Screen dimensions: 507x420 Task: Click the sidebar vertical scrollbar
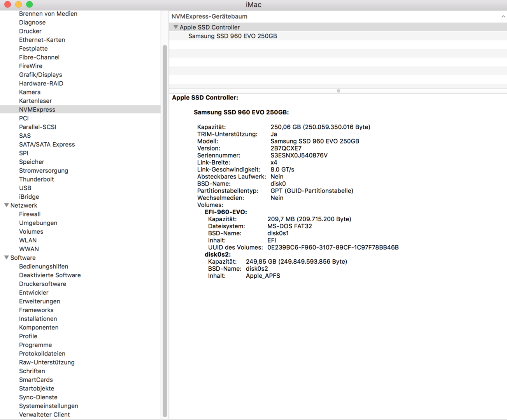point(165,231)
